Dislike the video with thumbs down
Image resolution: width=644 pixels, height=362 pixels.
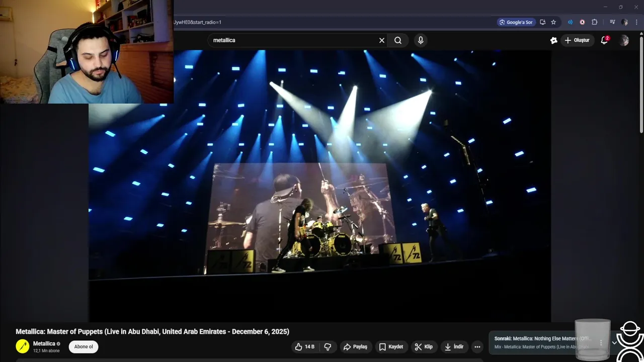[328, 347]
